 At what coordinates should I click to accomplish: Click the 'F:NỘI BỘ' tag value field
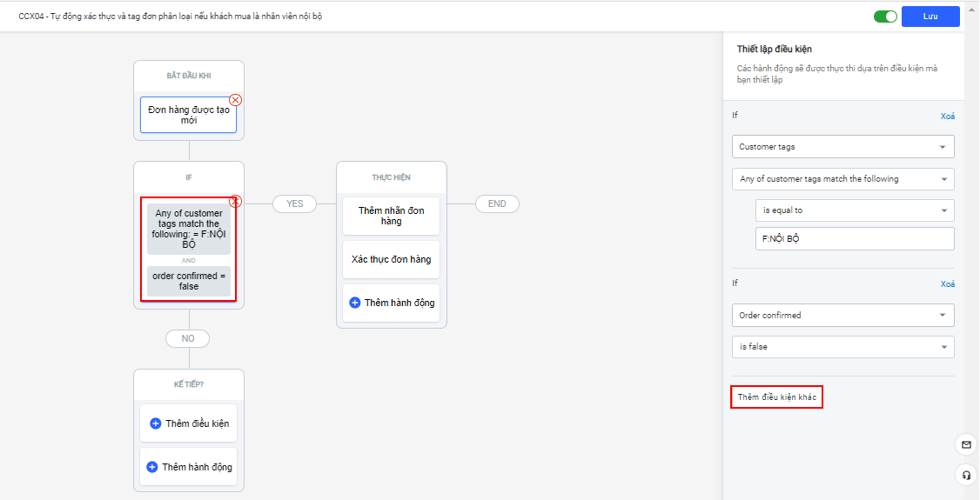pos(855,238)
